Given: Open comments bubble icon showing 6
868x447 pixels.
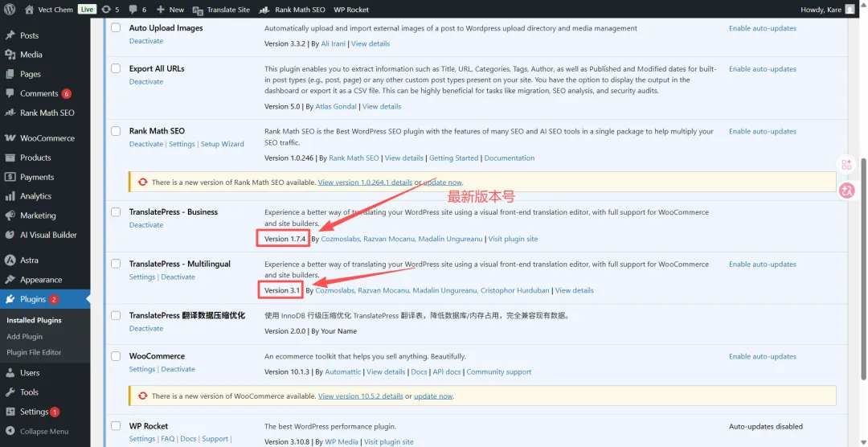Looking at the screenshot, I should tap(133, 10).
